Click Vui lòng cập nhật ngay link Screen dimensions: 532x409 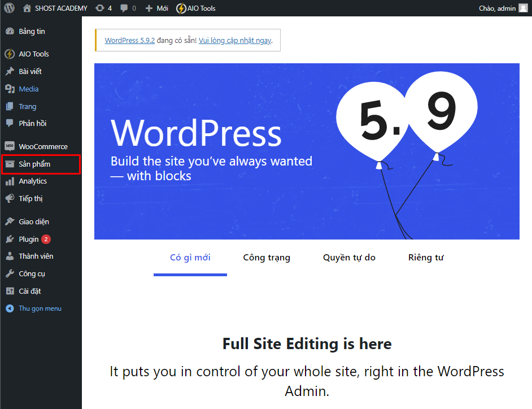(235, 41)
